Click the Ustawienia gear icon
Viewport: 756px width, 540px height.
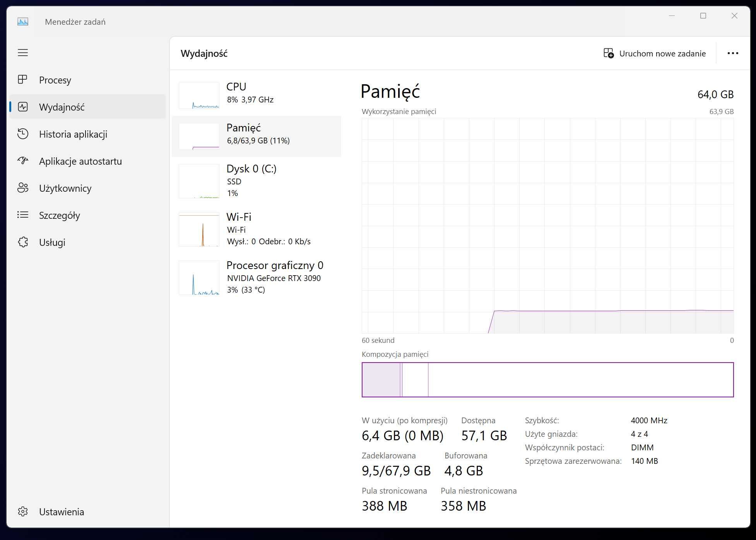(x=23, y=511)
